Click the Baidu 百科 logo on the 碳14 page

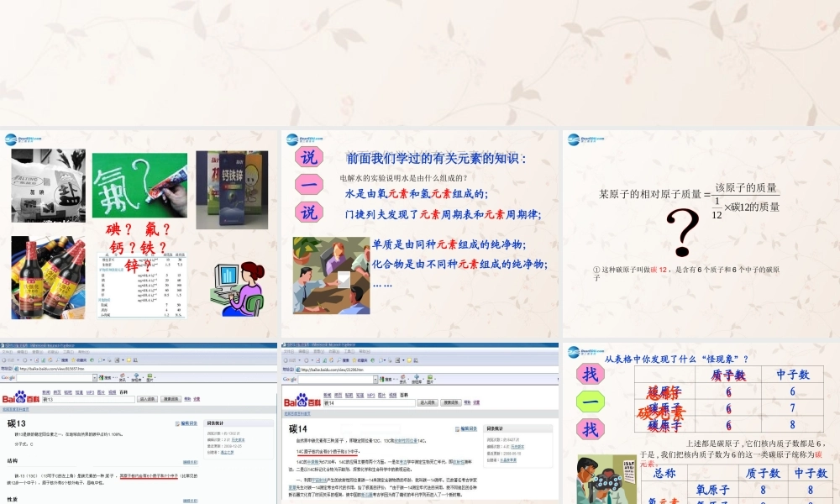303,401
